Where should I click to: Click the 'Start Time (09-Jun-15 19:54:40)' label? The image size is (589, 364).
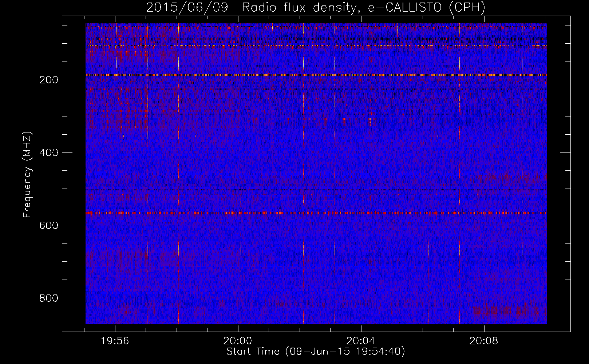click(316, 352)
